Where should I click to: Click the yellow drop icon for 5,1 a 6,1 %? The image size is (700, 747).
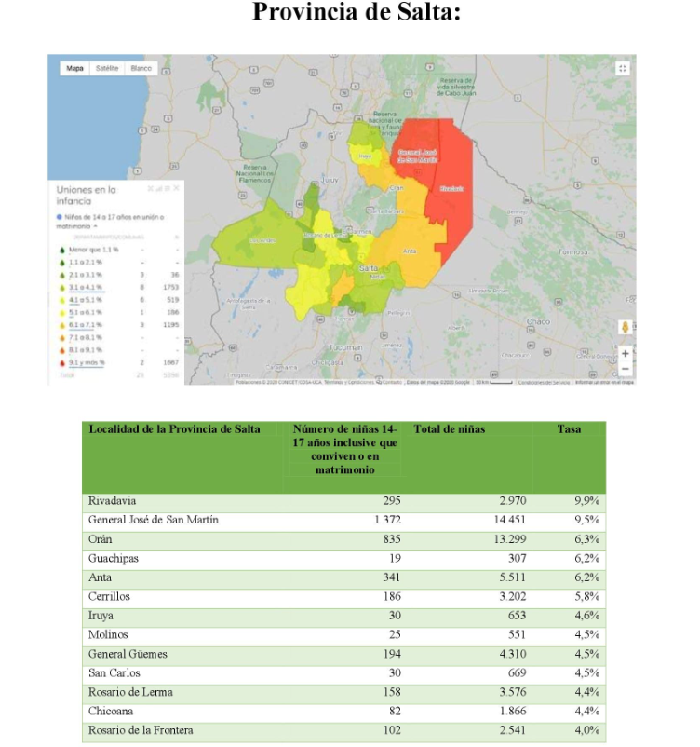[x=62, y=313]
